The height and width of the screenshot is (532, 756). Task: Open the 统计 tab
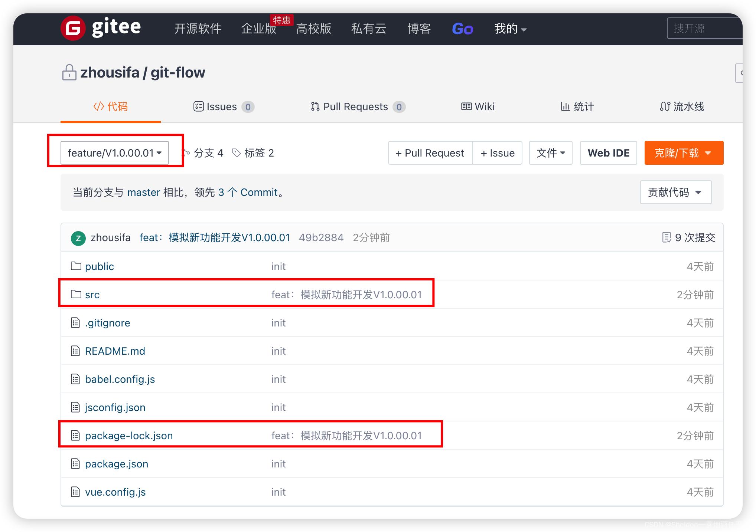click(x=577, y=106)
